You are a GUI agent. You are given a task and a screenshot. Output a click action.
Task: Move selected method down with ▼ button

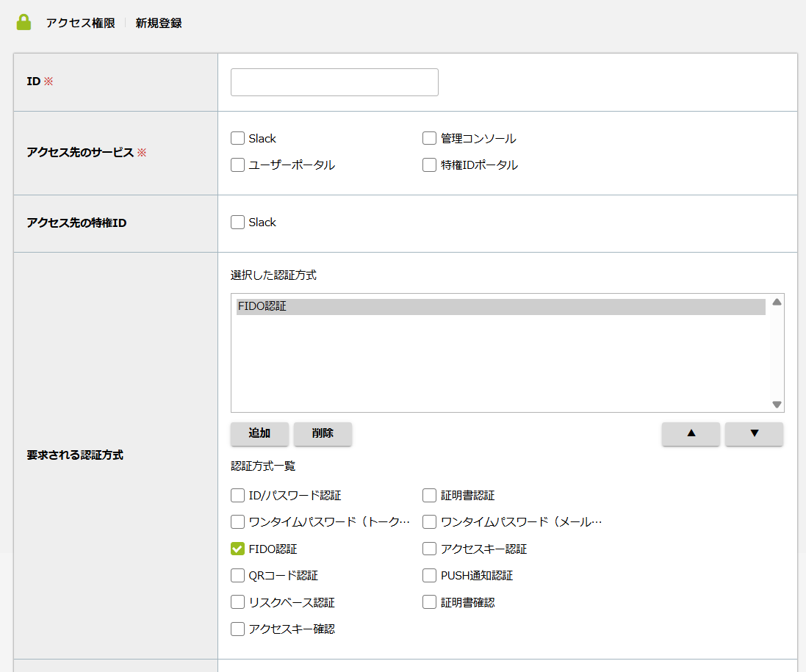pyautogui.click(x=754, y=433)
